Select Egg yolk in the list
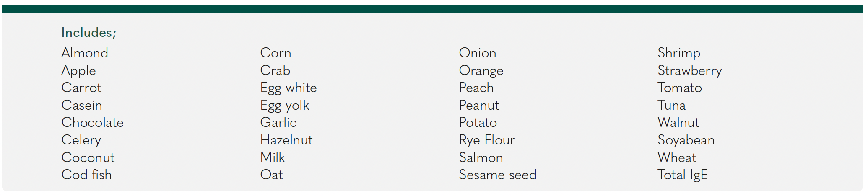The height and width of the screenshot is (196, 868). [x=285, y=106]
